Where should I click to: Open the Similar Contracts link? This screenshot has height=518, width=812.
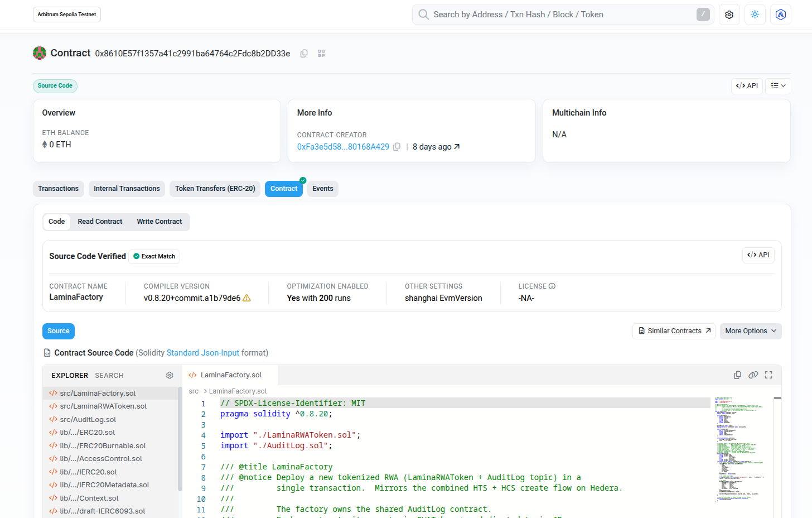[x=674, y=331]
